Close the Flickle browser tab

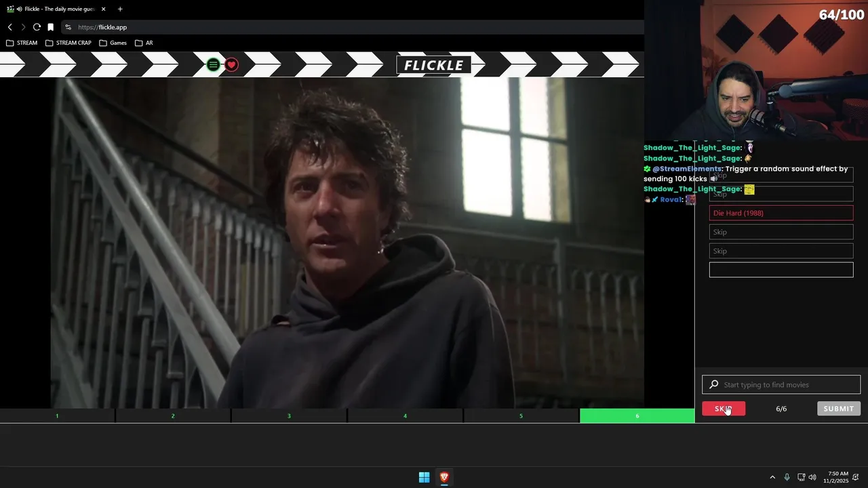pyautogui.click(x=104, y=9)
